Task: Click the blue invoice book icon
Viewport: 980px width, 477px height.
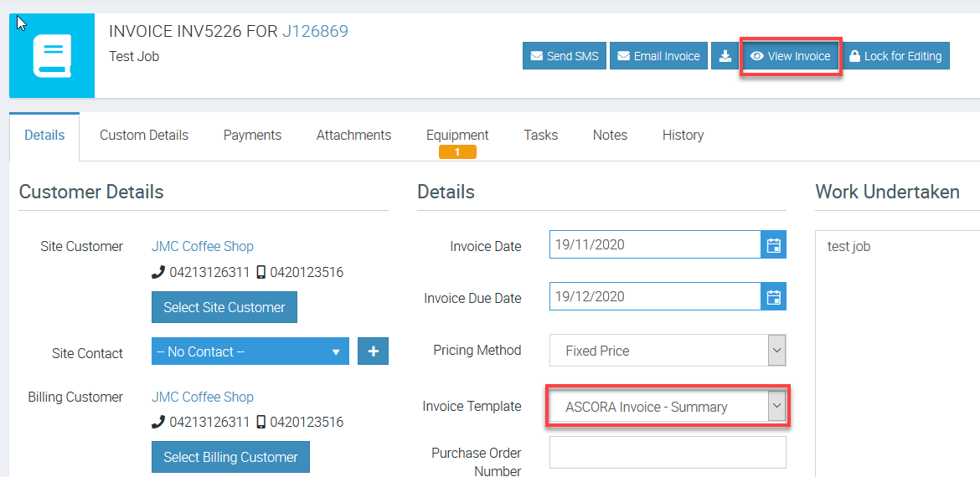Action: click(x=52, y=55)
